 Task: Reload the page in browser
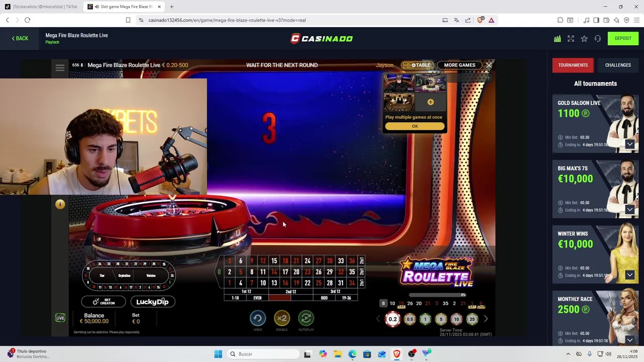point(27,20)
